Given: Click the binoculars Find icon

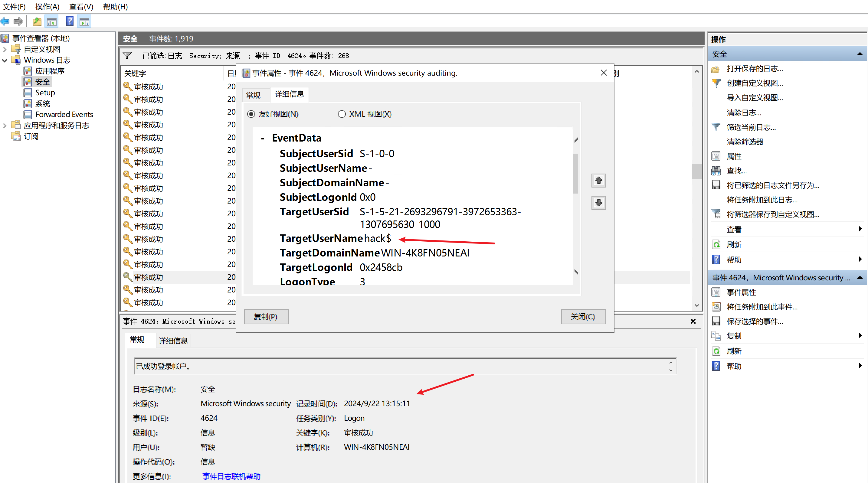Looking at the screenshot, I should coord(716,171).
